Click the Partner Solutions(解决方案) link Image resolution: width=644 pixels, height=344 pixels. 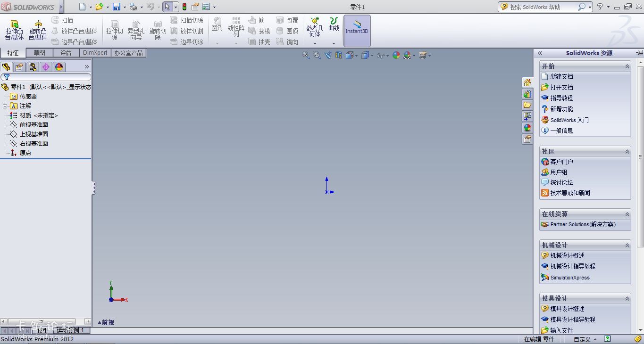[x=583, y=224]
